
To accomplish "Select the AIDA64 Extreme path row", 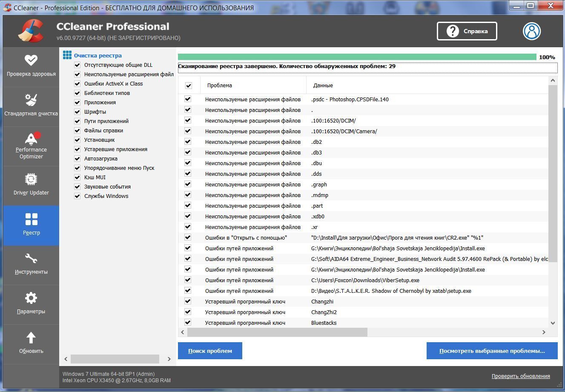I will (x=364, y=259).
